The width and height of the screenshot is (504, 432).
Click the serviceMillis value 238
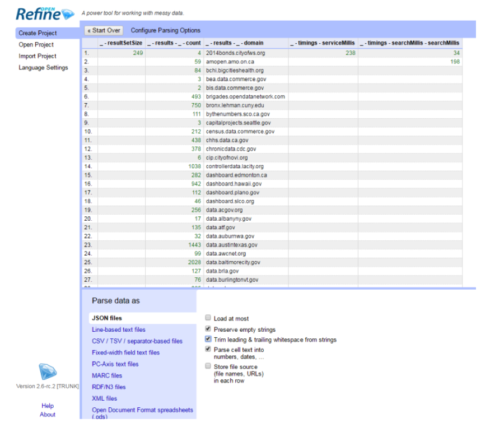[351, 53]
